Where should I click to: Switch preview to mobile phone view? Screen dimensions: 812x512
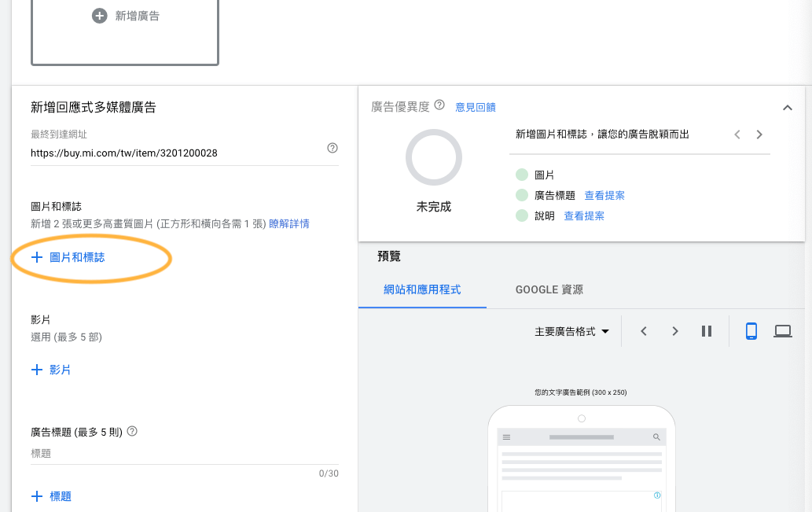(x=751, y=331)
